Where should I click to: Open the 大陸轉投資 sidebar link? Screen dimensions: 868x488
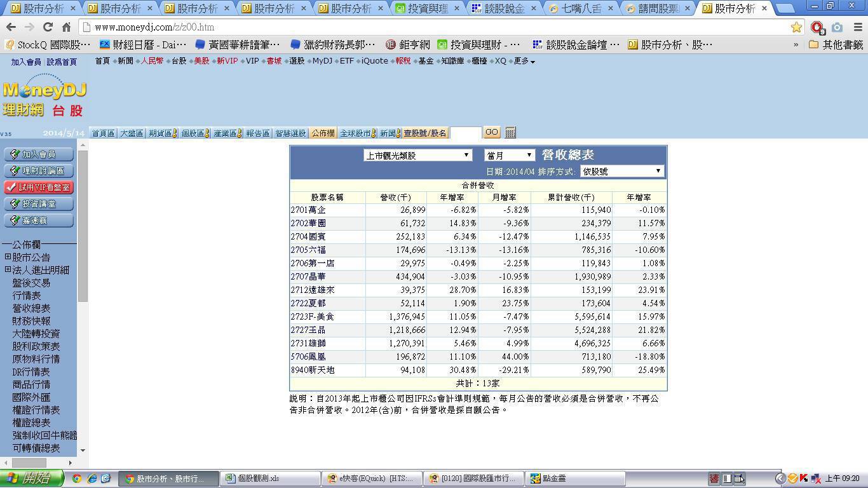(x=36, y=334)
